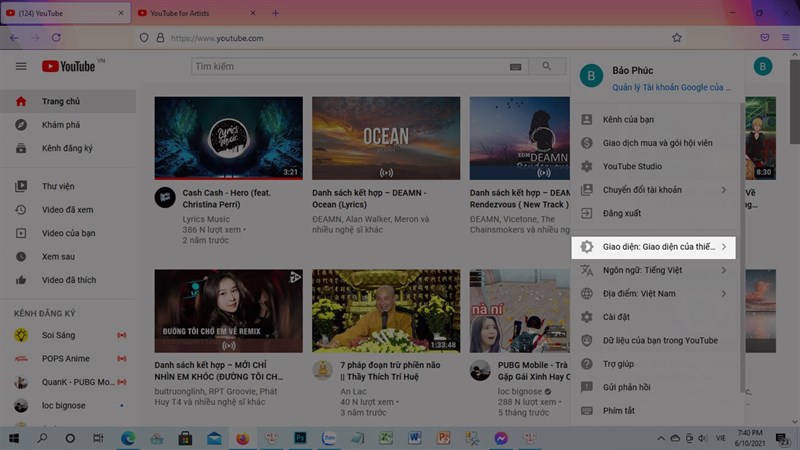
Task: Expand the Địa điểm: Việt Nam submenu
Action: point(653,294)
